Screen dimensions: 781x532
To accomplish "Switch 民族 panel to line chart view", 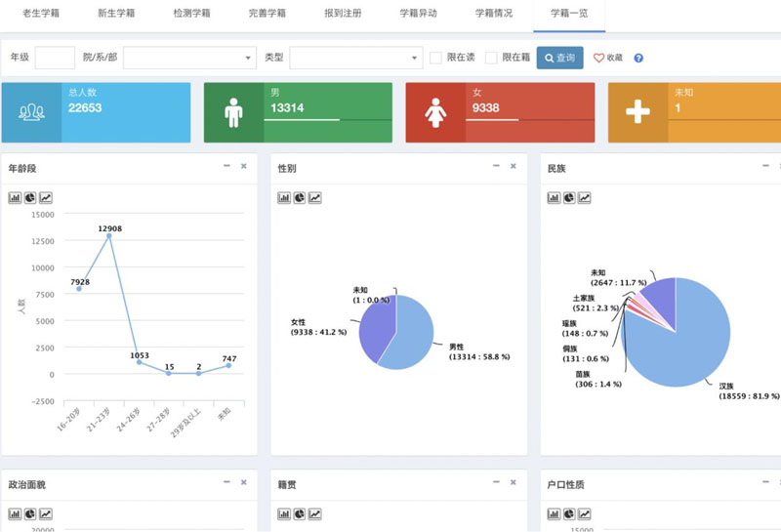I will 585,198.
